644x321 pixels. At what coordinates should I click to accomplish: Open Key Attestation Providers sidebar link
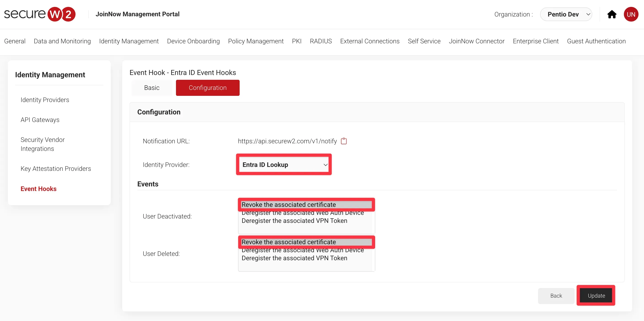click(x=56, y=169)
